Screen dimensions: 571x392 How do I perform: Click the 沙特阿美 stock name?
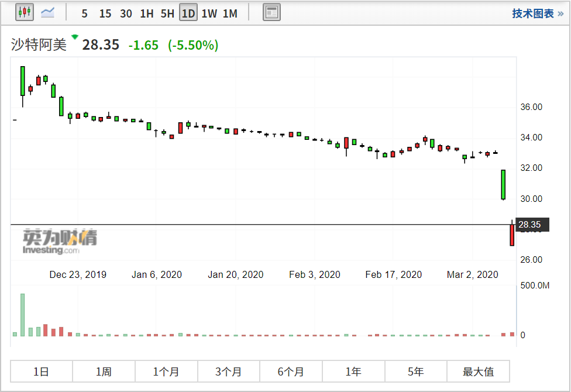39,45
